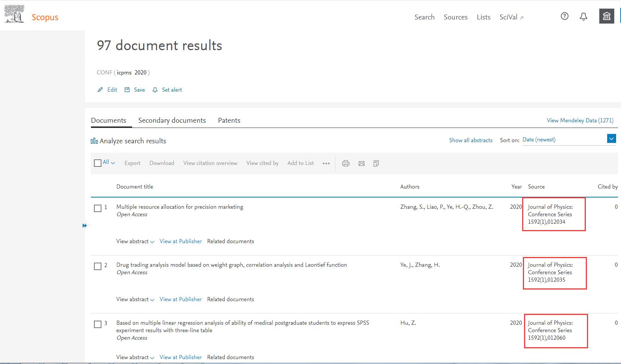Open the notifications bell icon
This screenshot has height=364, width=621.
click(x=583, y=16)
